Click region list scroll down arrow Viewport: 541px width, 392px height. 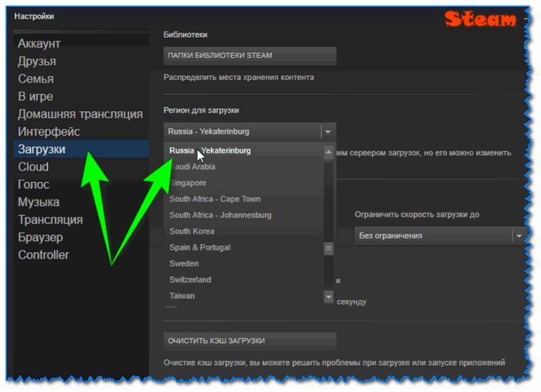pyautogui.click(x=329, y=297)
